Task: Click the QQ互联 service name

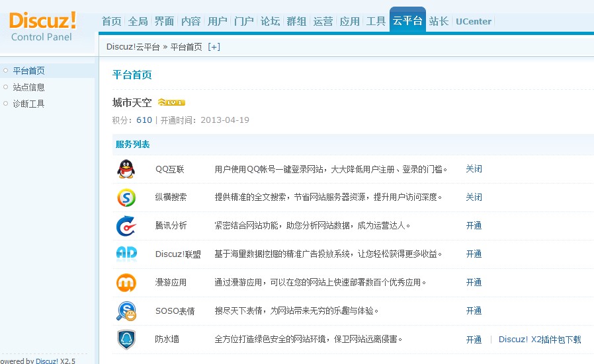Action: 170,169
